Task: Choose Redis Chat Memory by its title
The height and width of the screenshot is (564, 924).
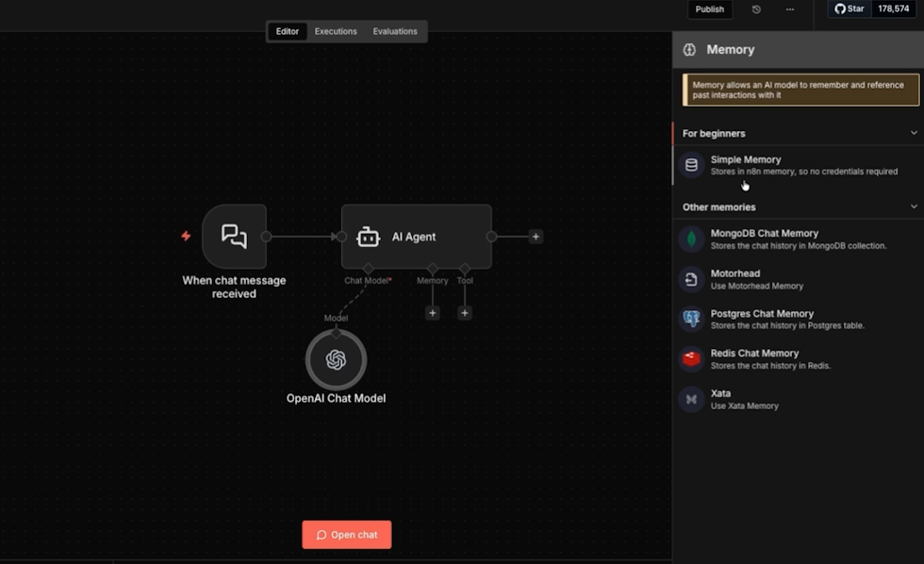Action: pyautogui.click(x=754, y=353)
